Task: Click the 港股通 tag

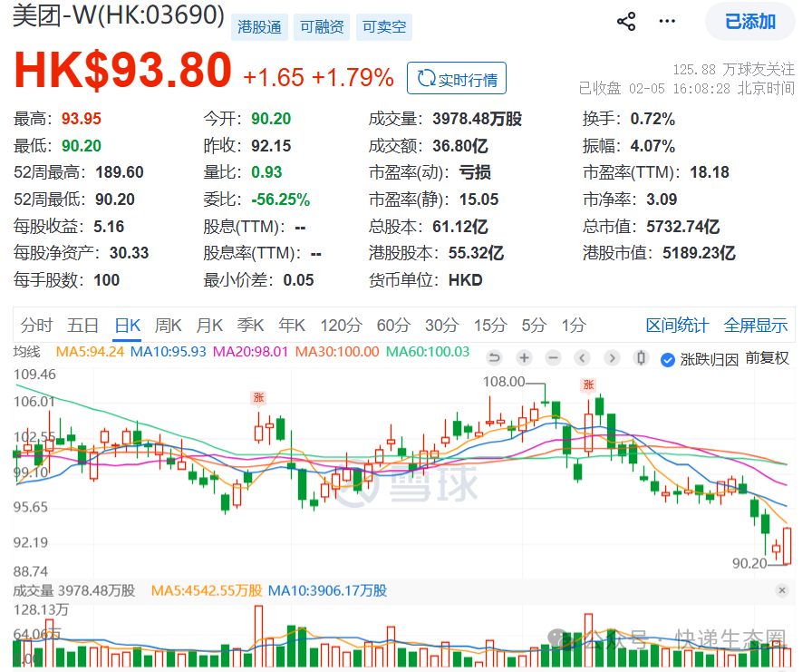Action: [259, 27]
